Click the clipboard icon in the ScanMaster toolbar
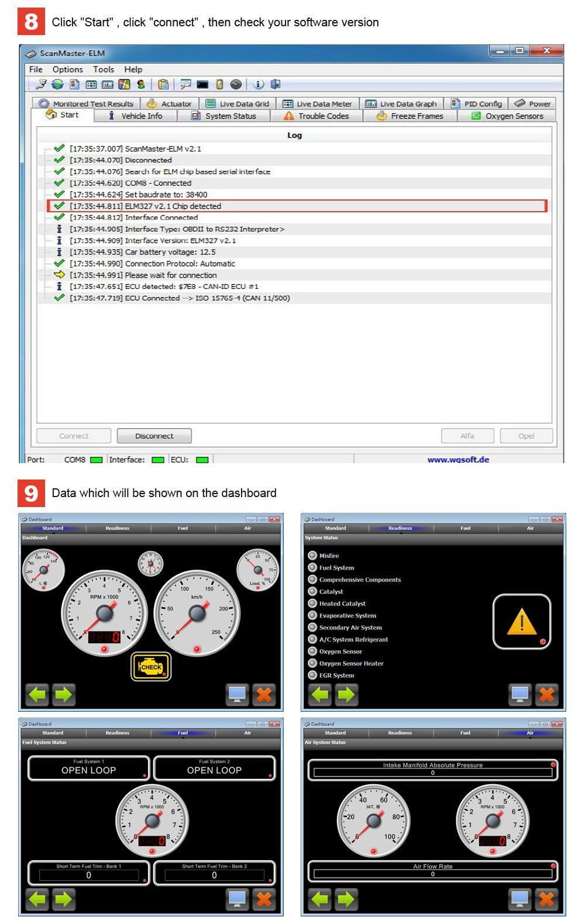Viewport: 585px width, 924px height. tap(163, 84)
